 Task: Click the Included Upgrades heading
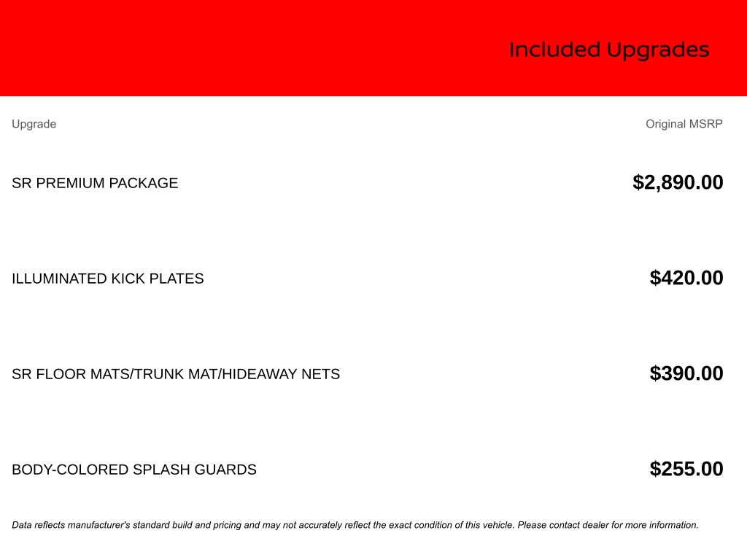(x=609, y=50)
